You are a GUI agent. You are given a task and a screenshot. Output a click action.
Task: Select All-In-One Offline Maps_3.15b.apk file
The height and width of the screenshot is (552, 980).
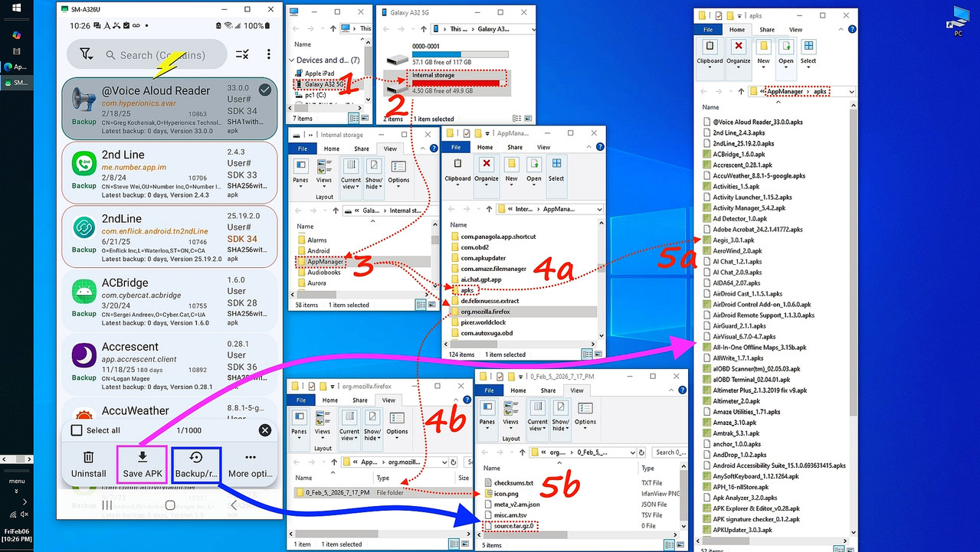click(x=754, y=347)
